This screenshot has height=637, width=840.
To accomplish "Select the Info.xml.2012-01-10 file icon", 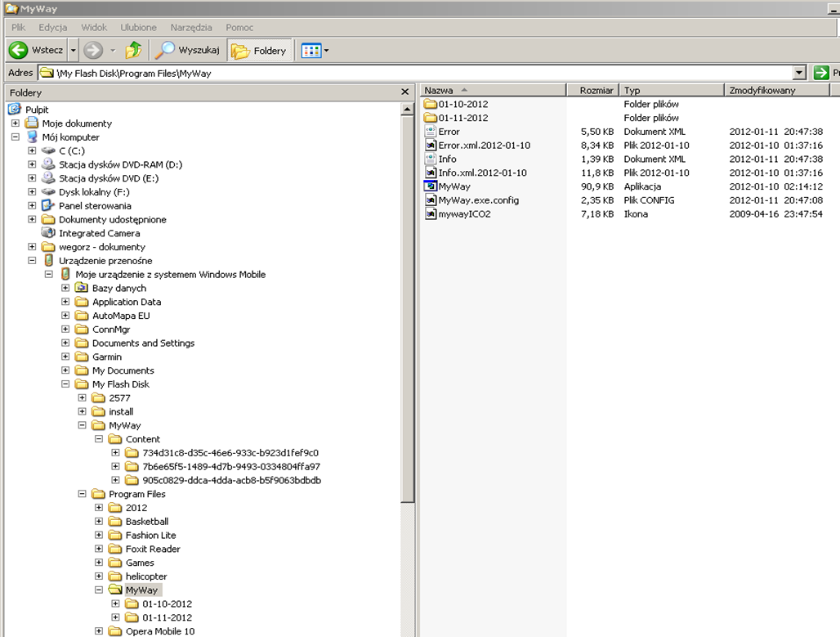I will (x=430, y=173).
